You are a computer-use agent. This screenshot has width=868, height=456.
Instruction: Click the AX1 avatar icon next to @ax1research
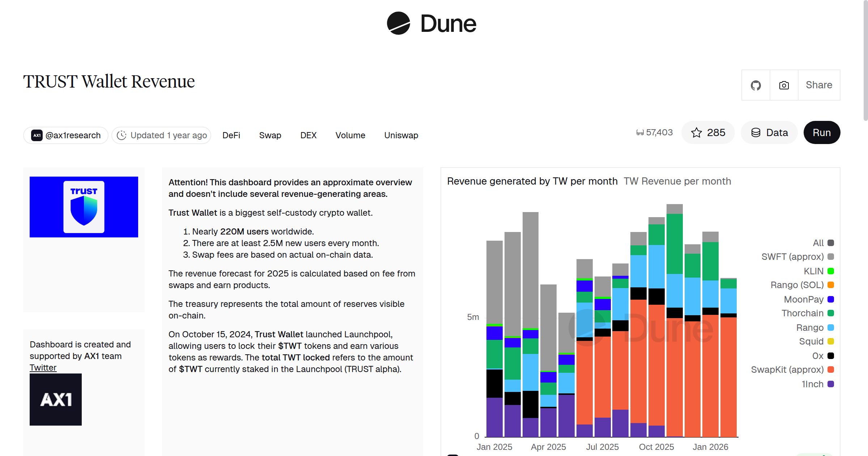(37, 135)
